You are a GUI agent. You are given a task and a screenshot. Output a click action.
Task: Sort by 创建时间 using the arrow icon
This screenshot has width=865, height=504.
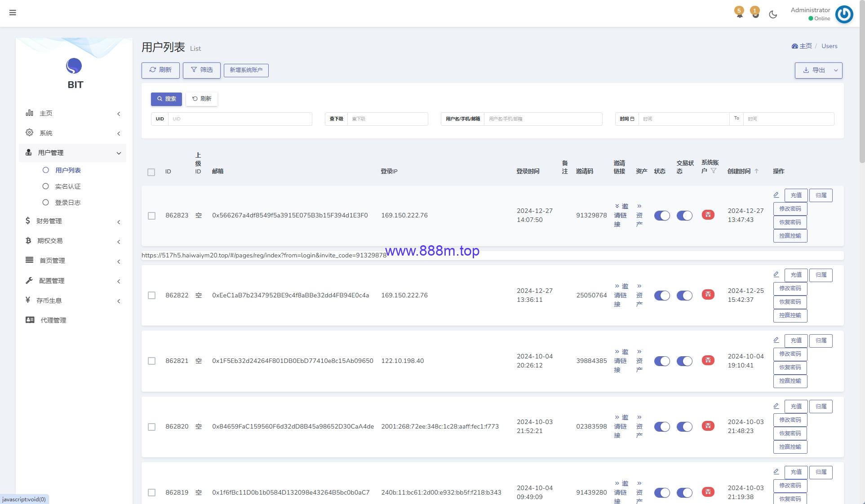pyautogui.click(x=756, y=171)
